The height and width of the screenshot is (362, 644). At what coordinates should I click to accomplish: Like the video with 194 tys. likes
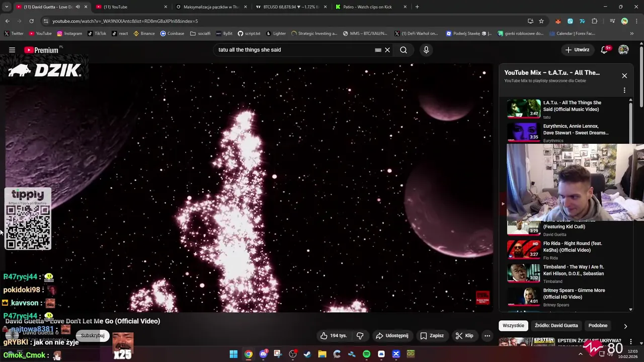(334, 335)
